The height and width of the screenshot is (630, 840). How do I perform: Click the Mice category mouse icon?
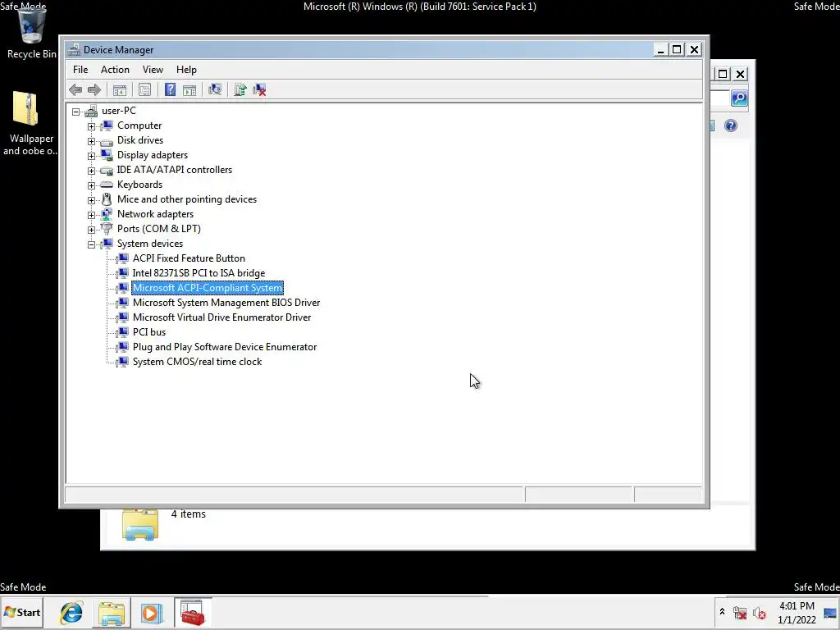107,199
